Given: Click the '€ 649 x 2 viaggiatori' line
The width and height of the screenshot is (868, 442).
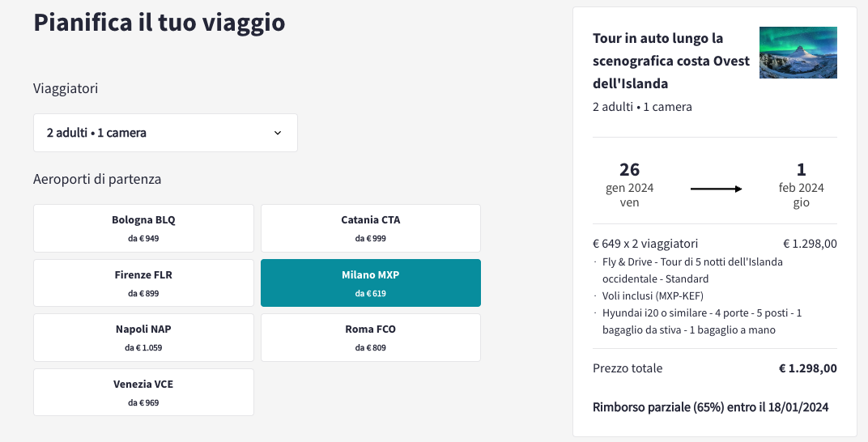Looking at the screenshot, I should tap(645, 244).
